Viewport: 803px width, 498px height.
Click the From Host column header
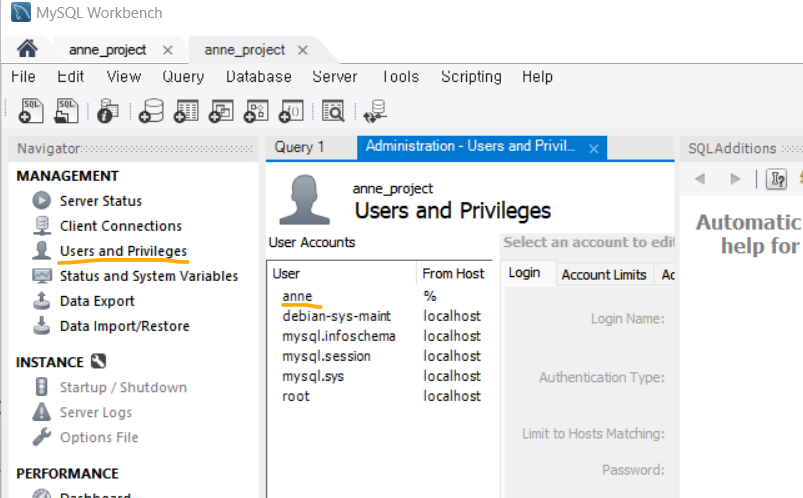click(x=454, y=274)
